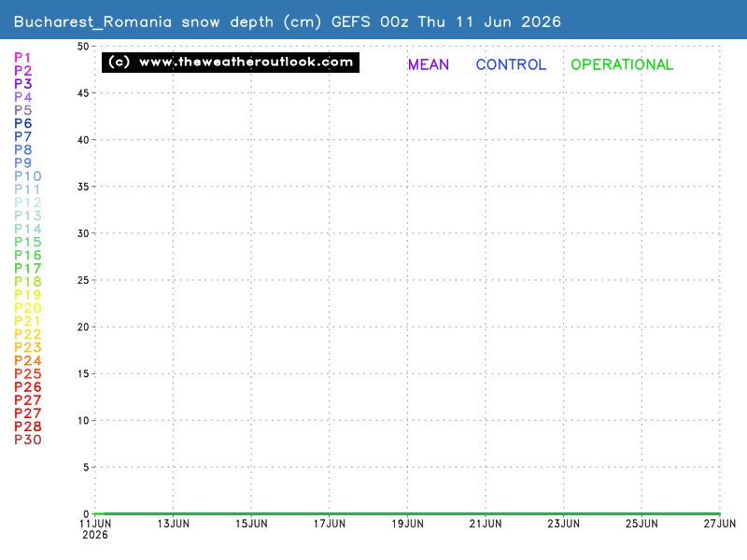The width and height of the screenshot is (747, 560).
Task: Click the 2026 year label below 11JUN
Action: pos(95,535)
